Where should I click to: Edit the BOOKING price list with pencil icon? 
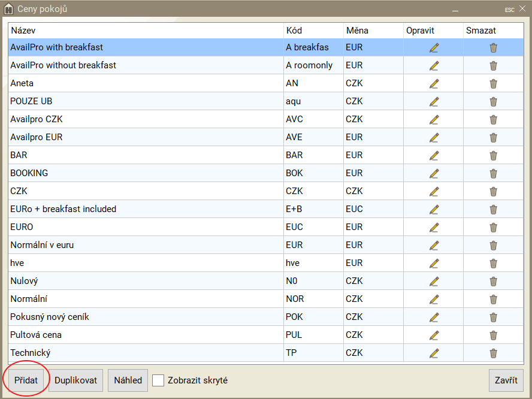pos(434,174)
